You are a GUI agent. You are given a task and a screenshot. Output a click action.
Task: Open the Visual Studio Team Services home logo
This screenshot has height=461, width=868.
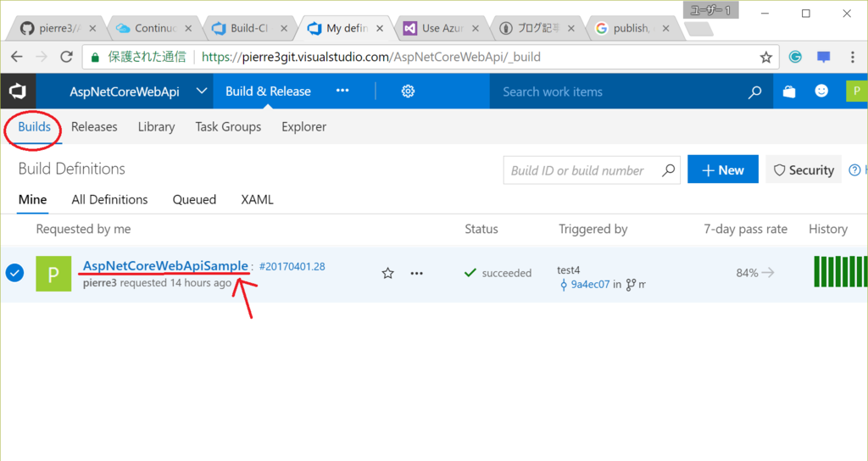[18, 92]
